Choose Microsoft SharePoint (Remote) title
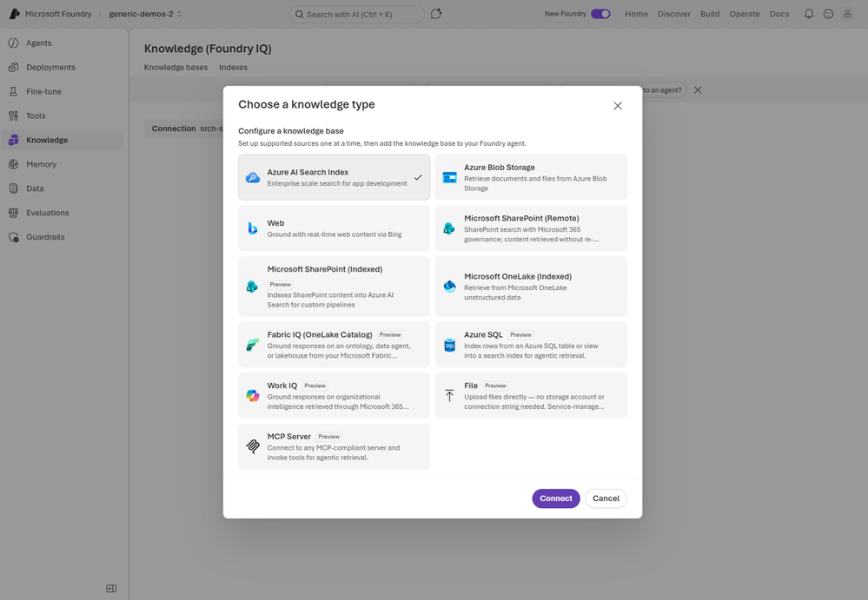 (x=521, y=218)
